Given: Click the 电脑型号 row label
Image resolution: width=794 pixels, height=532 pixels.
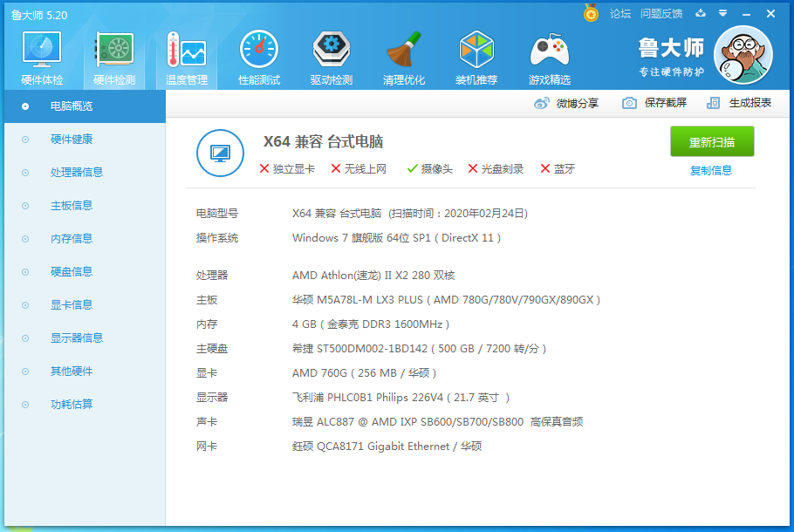Looking at the screenshot, I should coord(217,214).
